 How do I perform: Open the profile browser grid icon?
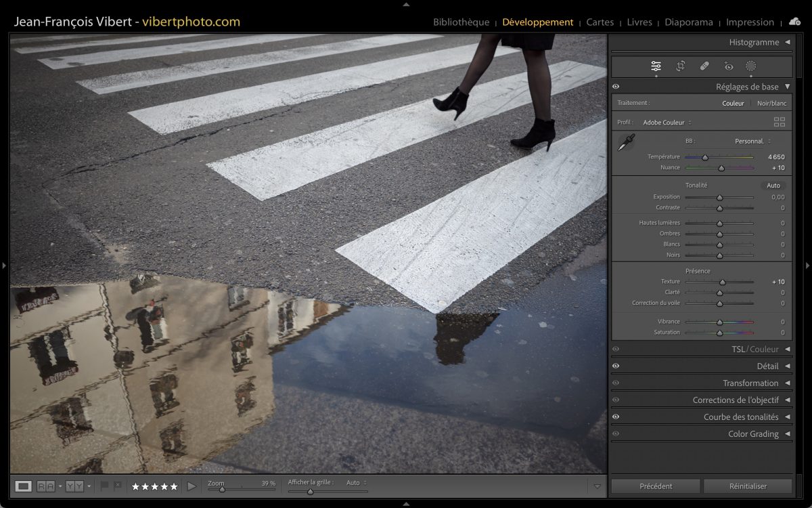tap(780, 123)
